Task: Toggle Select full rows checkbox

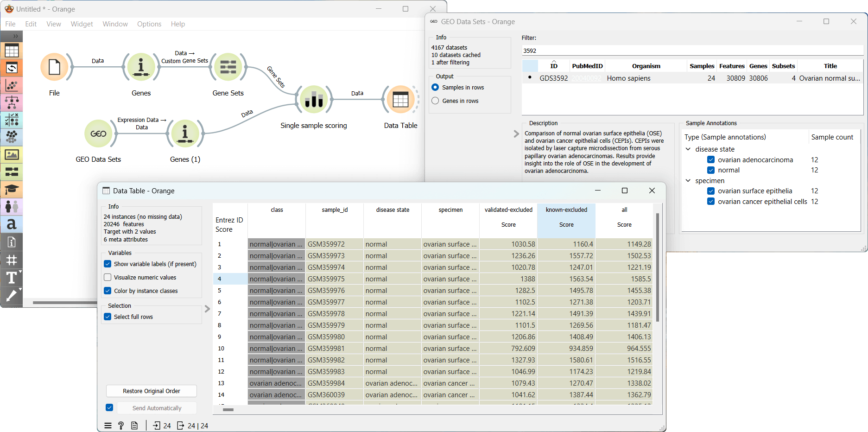Action: click(x=108, y=317)
